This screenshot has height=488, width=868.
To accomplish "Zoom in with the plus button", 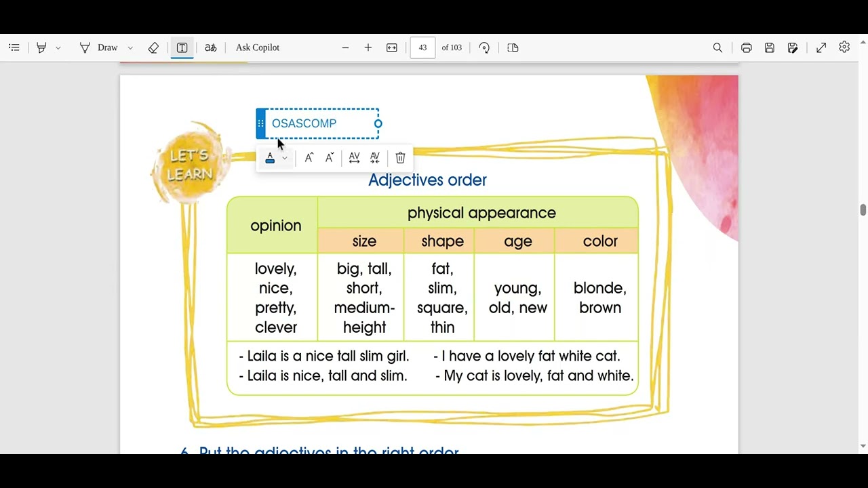I will click(368, 47).
